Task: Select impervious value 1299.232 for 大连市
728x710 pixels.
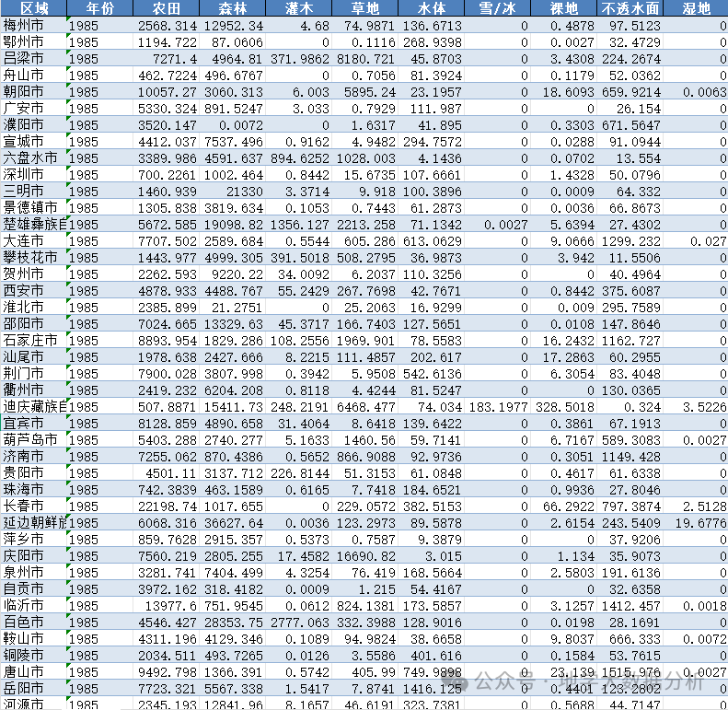Action: tap(630, 241)
